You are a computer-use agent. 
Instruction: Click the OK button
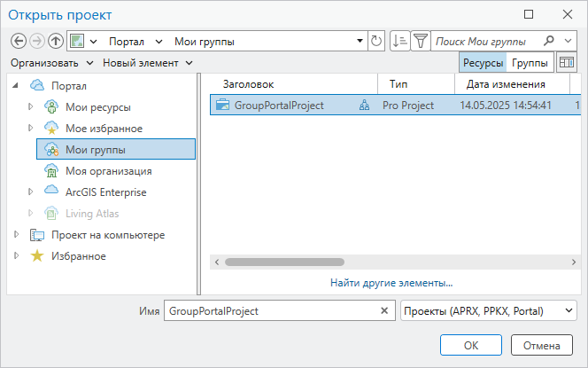pyautogui.click(x=471, y=345)
